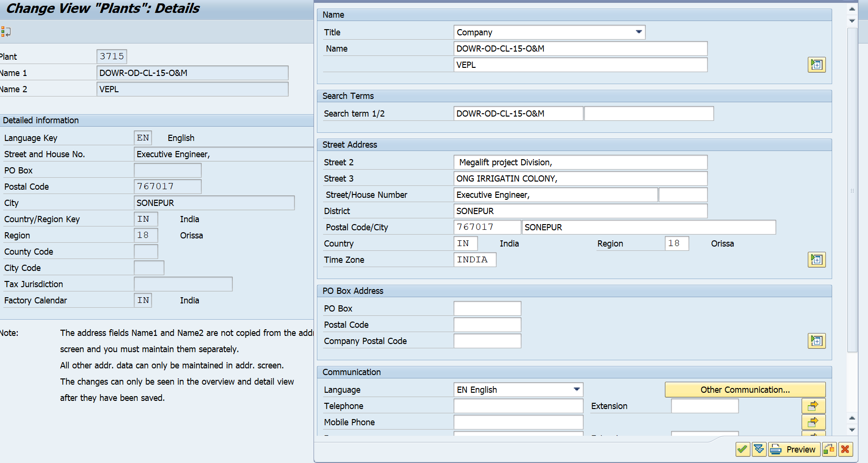Expand more fields in the Name section
The image size is (868, 463).
point(816,65)
